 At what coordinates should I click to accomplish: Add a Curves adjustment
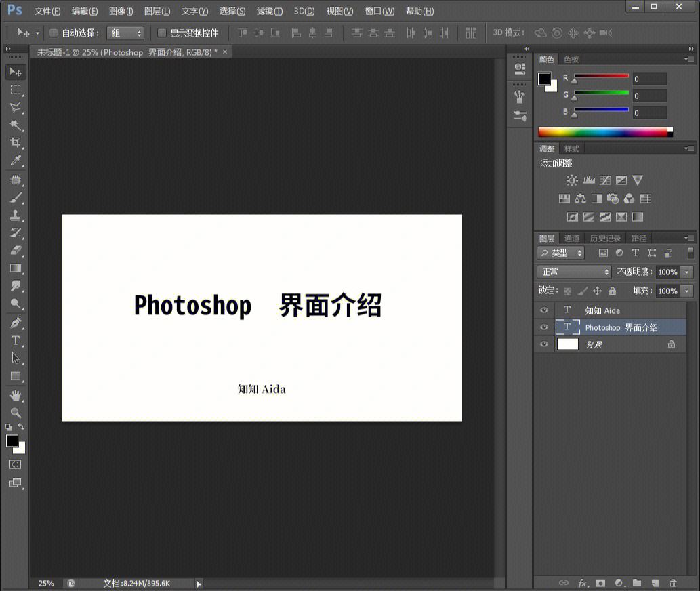tap(605, 180)
